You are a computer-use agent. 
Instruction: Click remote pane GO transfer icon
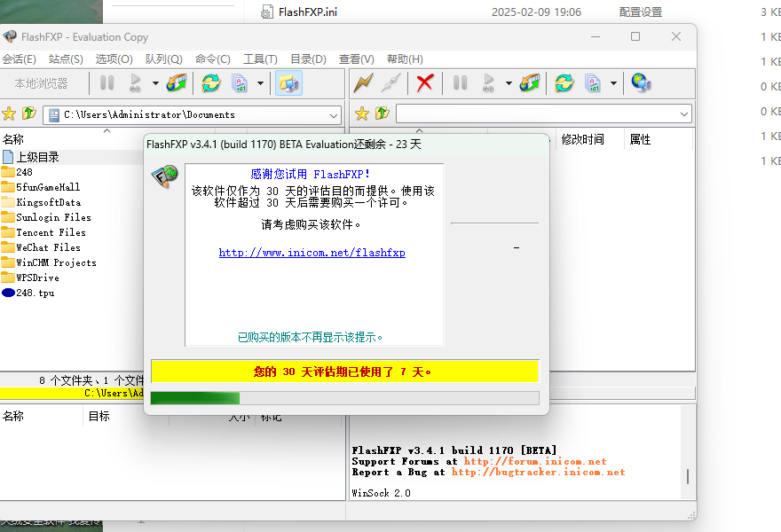coord(488,82)
